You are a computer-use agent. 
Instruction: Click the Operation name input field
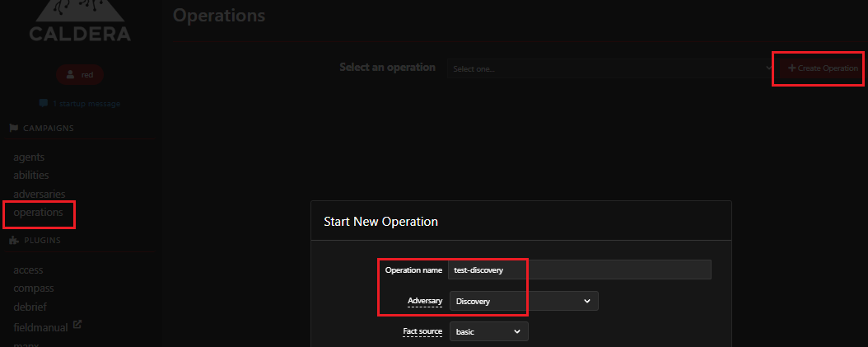pyautogui.click(x=579, y=270)
